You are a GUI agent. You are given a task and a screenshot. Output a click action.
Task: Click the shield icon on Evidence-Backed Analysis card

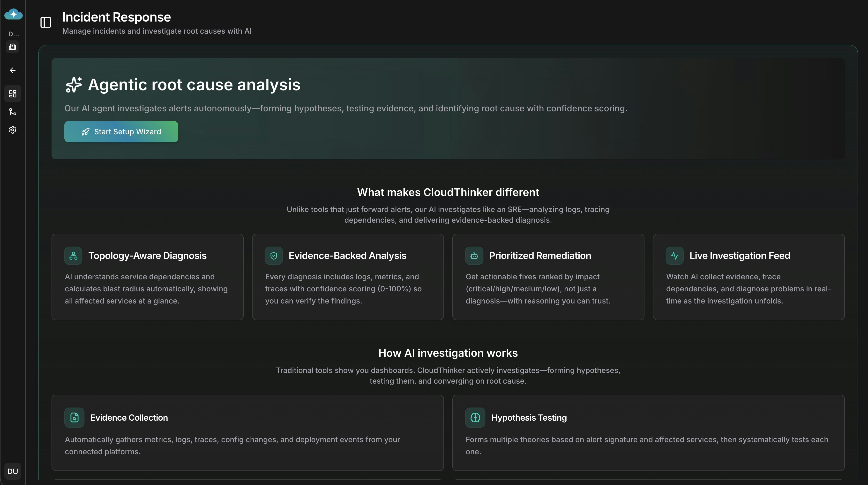274,256
